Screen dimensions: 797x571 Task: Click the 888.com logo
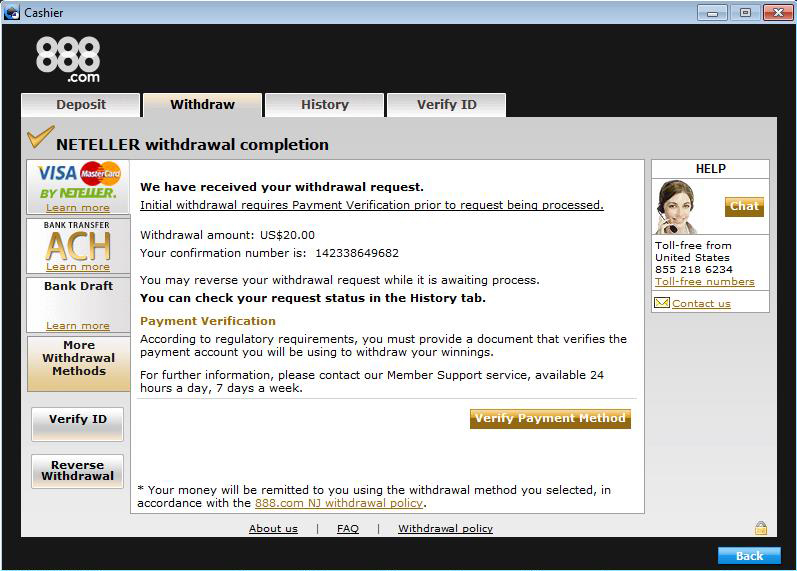[68, 59]
